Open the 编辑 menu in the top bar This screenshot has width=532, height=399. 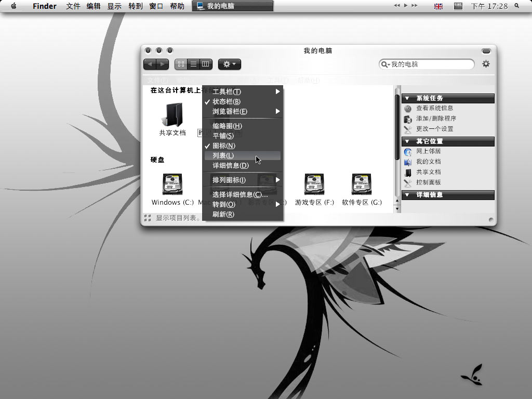click(94, 6)
